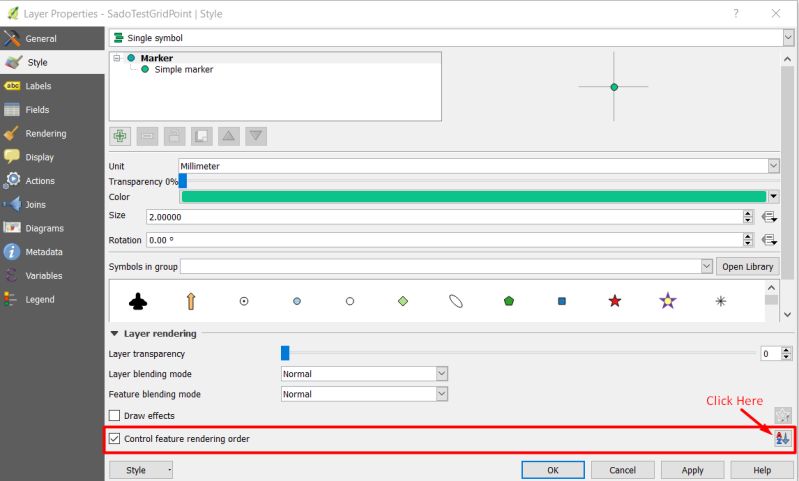Open the Color dropdown arrow
Screen dimensions: 799x481
tap(774, 196)
